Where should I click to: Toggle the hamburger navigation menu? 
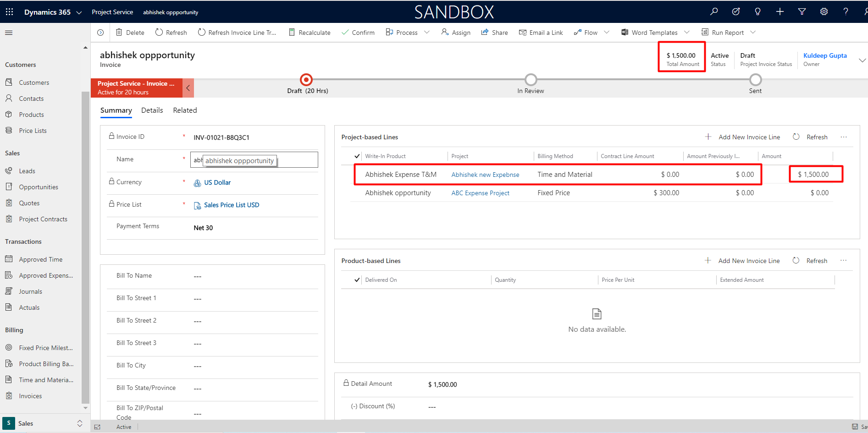9,33
